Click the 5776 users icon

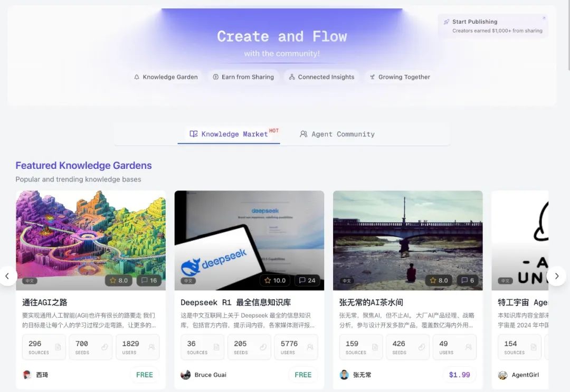click(310, 347)
